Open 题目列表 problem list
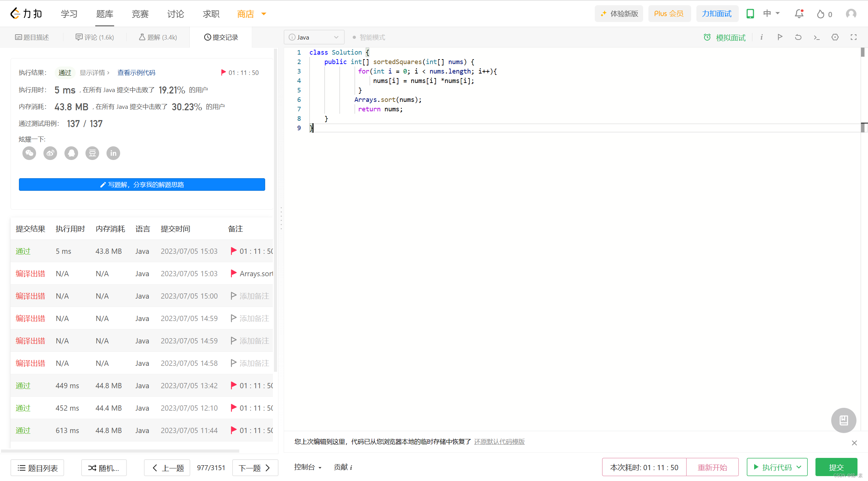The height and width of the screenshot is (481, 868). pyautogui.click(x=37, y=468)
